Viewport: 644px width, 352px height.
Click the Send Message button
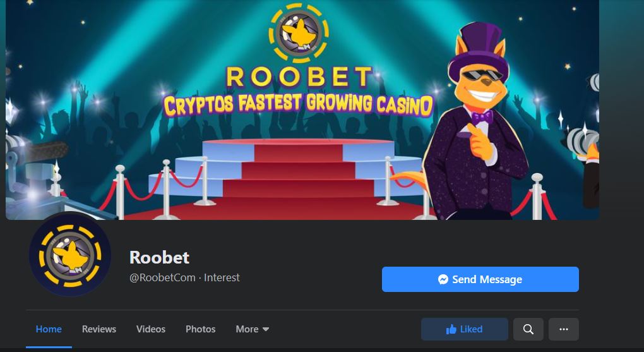(x=480, y=279)
